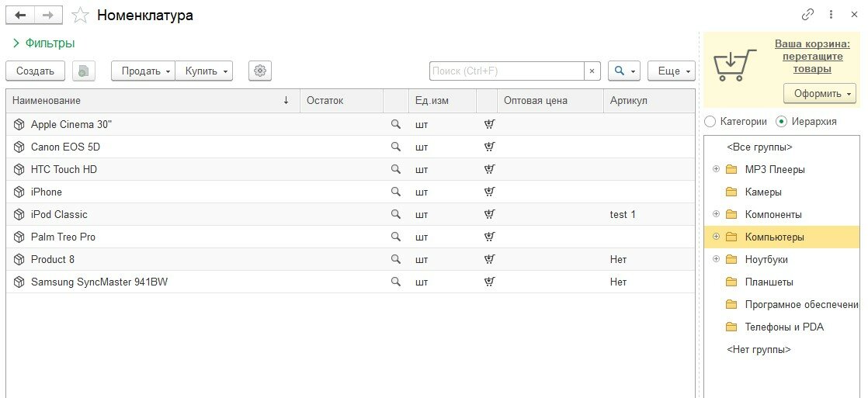Open list settings with the gear icon
Image resolution: width=868 pixels, height=398 pixels.
pyautogui.click(x=259, y=71)
